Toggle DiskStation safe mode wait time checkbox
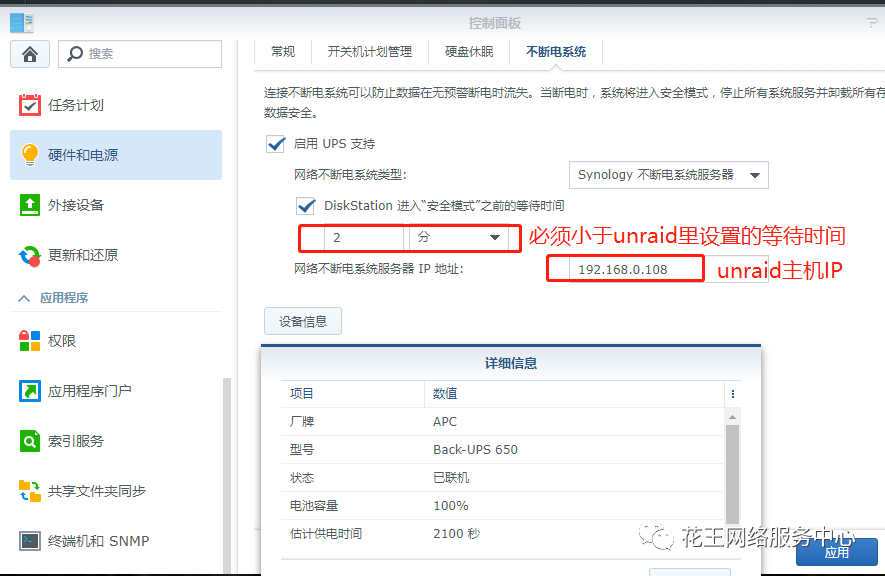The width and height of the screenshot is (885, 576). 305,206
